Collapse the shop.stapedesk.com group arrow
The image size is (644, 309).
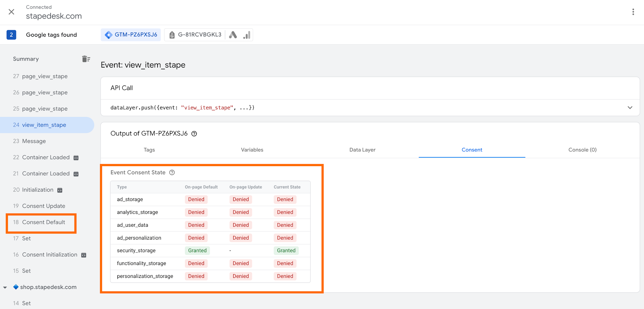pyautogui.click(x=5, y=287)
